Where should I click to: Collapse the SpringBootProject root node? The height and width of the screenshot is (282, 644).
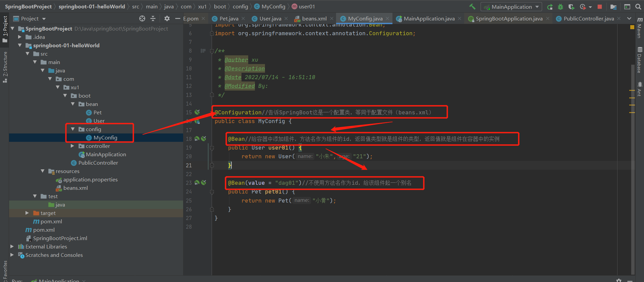click(13, 29)
